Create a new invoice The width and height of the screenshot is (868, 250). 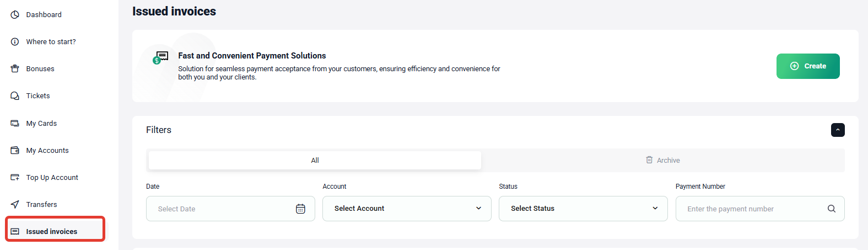[x=808, y=66]
